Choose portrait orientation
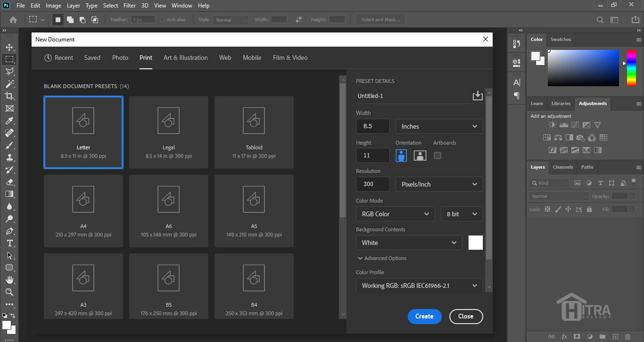644x342 pixels. (x=401, y=155)
